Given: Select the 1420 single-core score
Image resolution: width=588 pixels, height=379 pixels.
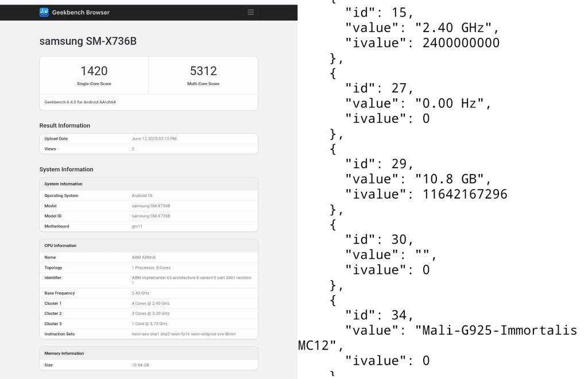Looking at the screenshot, I should [x=94, y=71].
